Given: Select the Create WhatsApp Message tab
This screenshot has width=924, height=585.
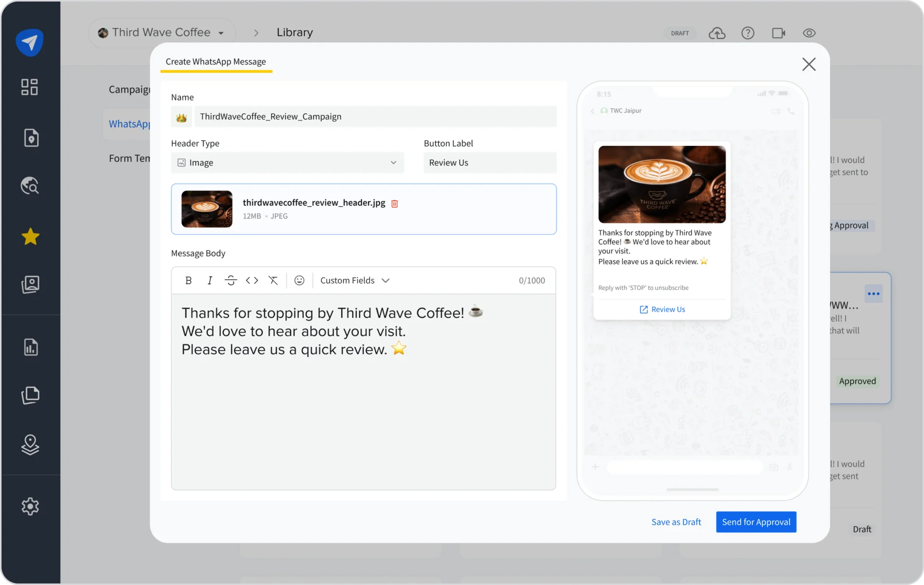Looking at the screenshot, I should pos(216,62).
